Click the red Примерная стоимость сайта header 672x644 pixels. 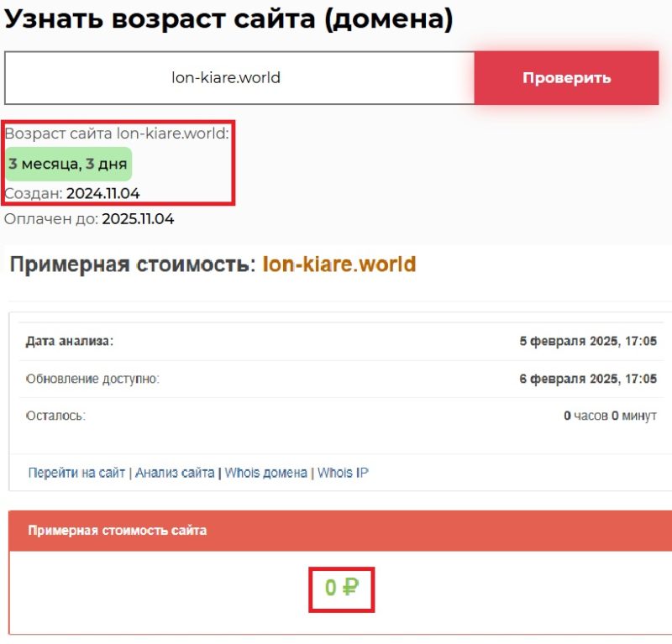pos(118,530)
